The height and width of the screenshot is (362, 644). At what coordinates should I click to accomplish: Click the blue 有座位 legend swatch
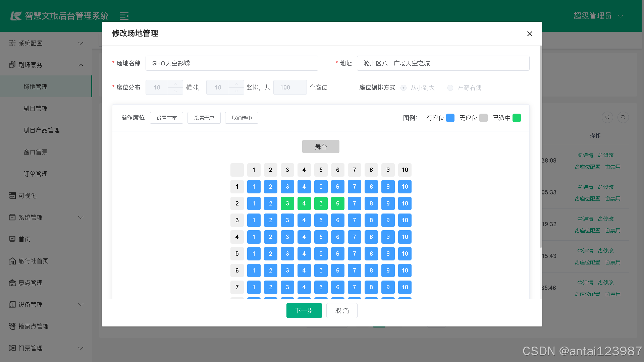coord(450,118)
